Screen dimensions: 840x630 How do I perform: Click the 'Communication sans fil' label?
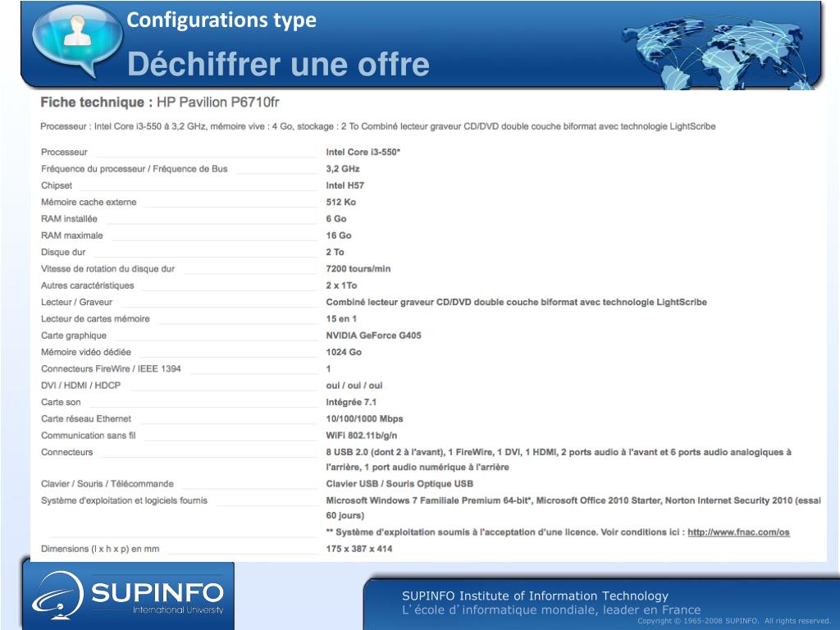(x=88, y=435)
